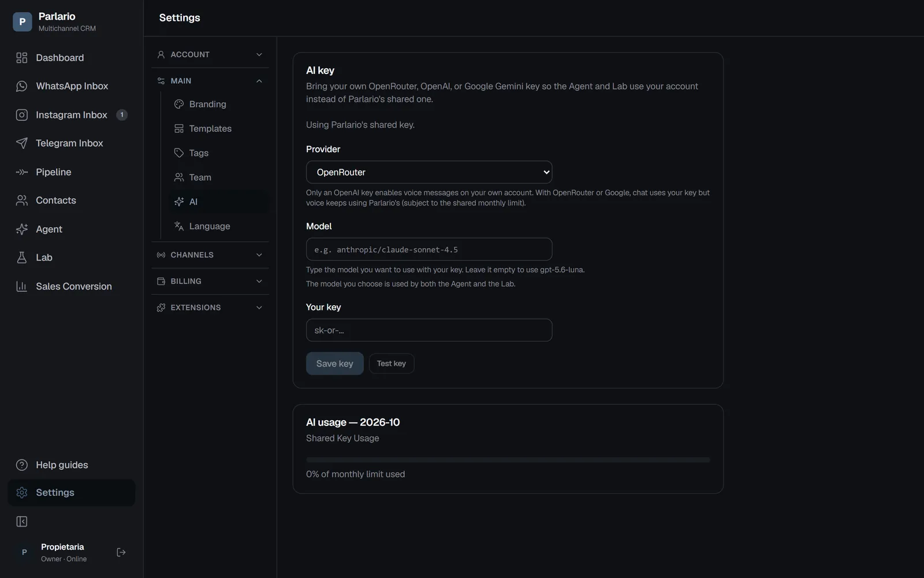Click the Settings gear icon

(x=22, y=492)
